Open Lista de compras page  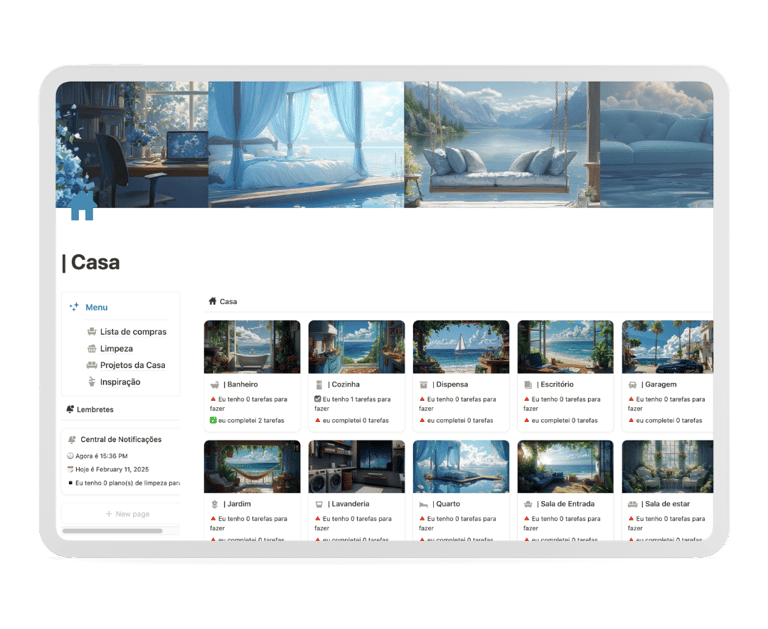click(133, 332)
